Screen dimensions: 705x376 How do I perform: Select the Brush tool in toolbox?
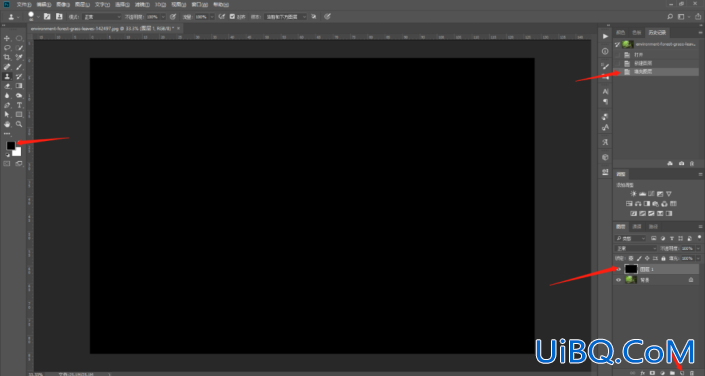coord(19,67)
